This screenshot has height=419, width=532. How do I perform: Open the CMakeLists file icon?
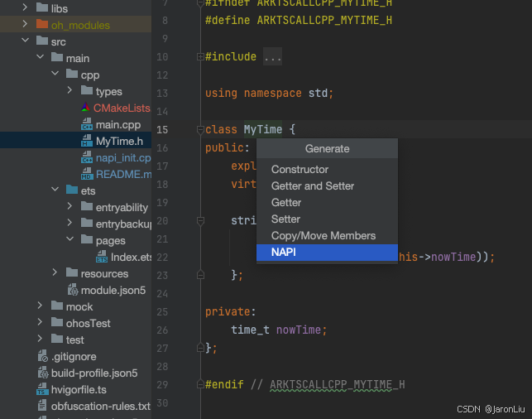(x=85, y=108)
